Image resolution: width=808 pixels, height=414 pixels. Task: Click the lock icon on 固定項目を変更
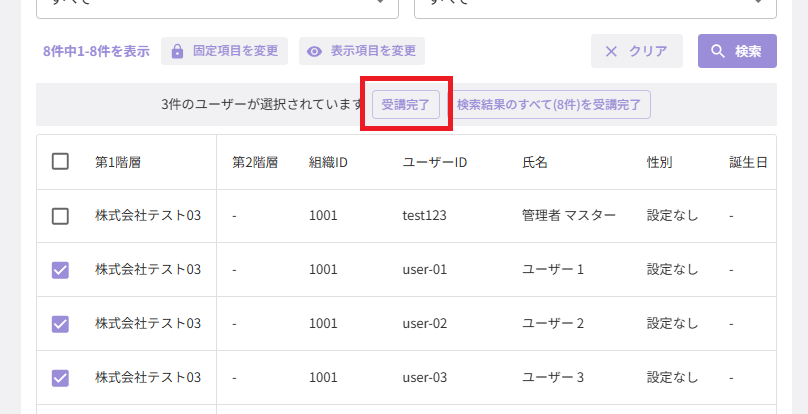point(177,51)
